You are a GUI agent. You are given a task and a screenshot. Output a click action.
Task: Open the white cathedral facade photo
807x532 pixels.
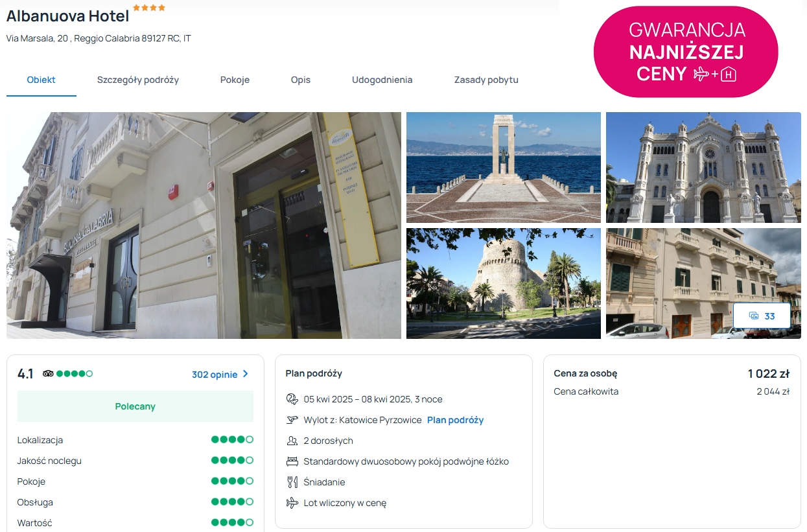[x=703, y=167]
